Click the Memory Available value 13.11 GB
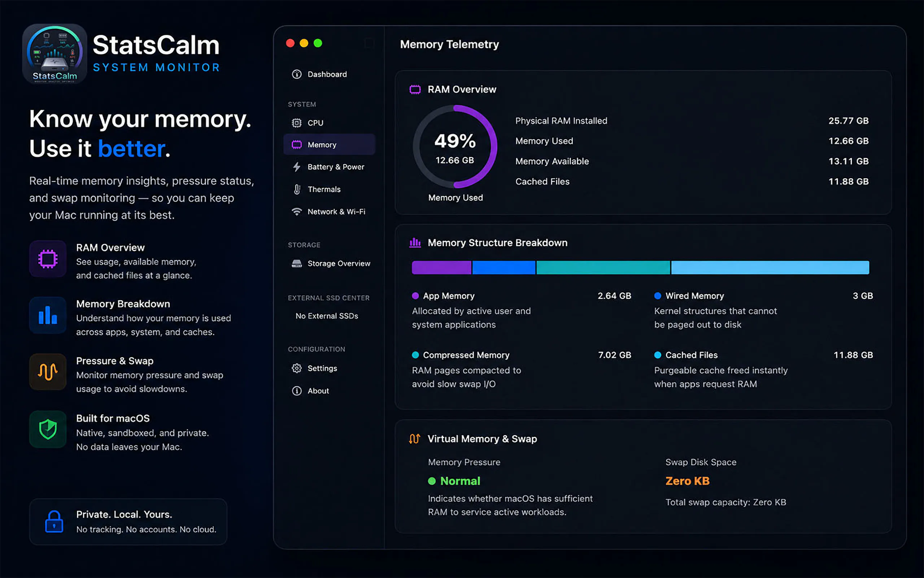Screen dimensions: 924x578 [849, 161]
